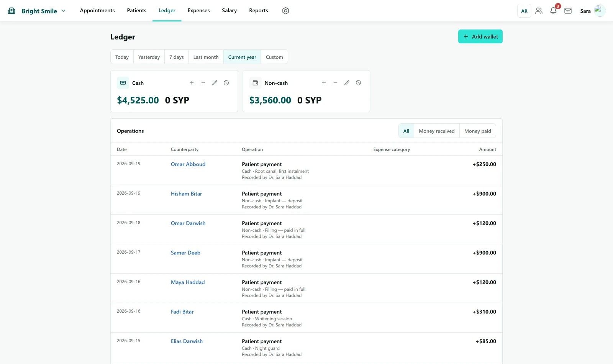The width and height of the screenshot is (613, 364).
Task: Select the Yesterday period filter
Action: [x=149, y=57]
